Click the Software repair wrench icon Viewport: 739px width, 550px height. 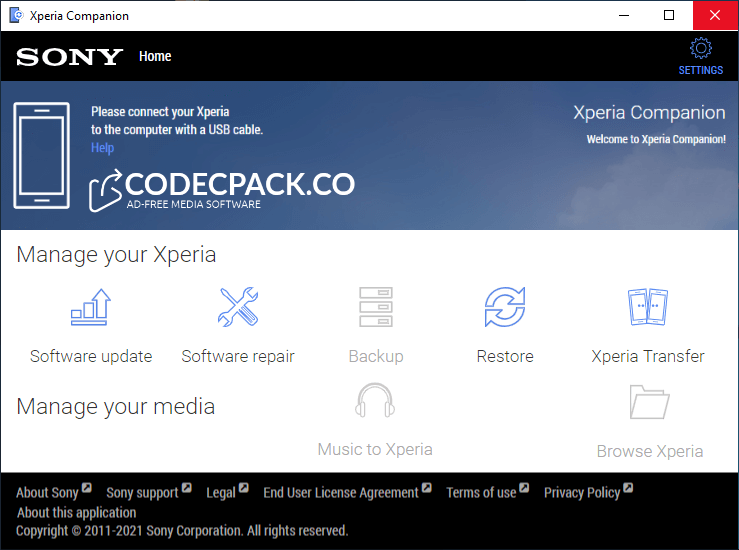click(238, 307)
